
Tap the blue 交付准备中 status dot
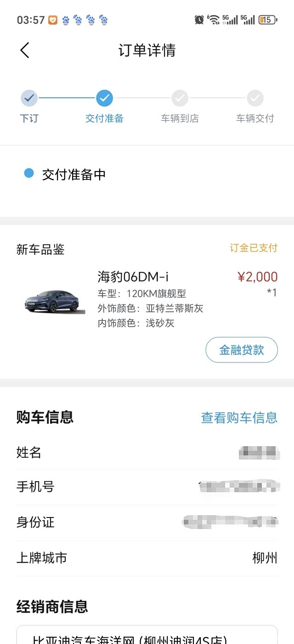pyautogui.click(x=29, y=173)
